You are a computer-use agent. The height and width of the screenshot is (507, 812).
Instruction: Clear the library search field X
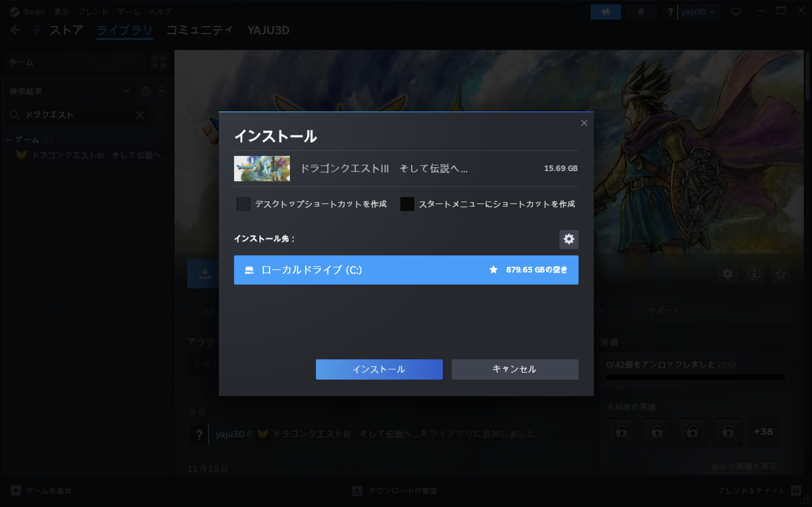coord(140,115)
